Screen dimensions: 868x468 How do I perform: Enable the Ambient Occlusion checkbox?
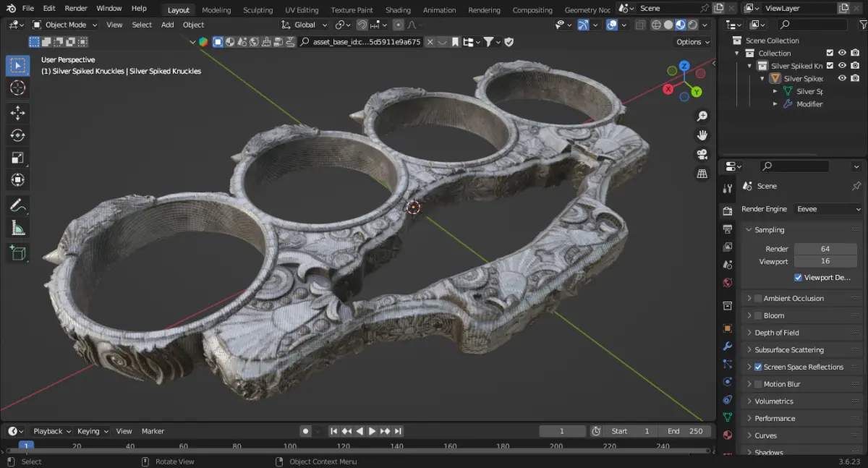[758, 299]
